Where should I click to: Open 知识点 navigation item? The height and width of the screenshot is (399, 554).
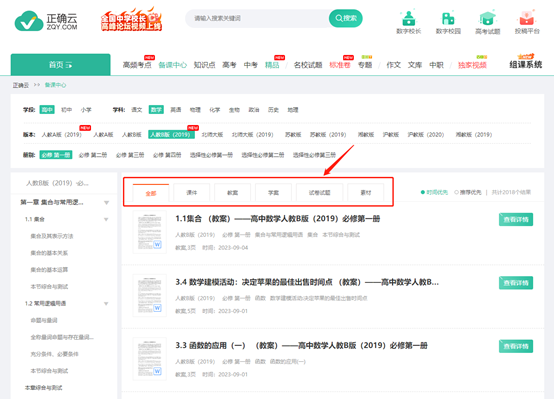205,65
